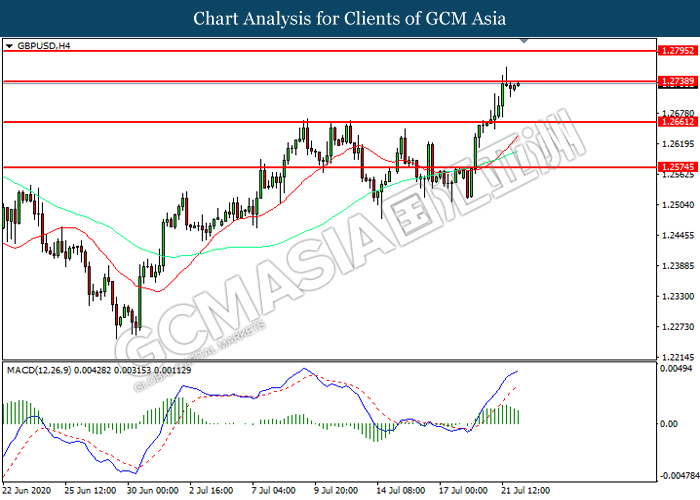Click the 2 Jul 16:00 time label
The image size is (700, 500).
(x=213, y=491)
